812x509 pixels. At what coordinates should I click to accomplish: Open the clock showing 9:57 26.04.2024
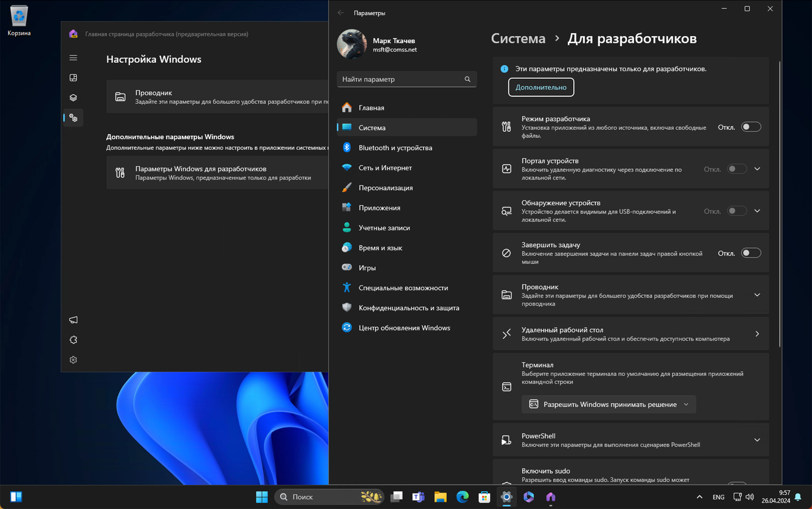(776, 497)
